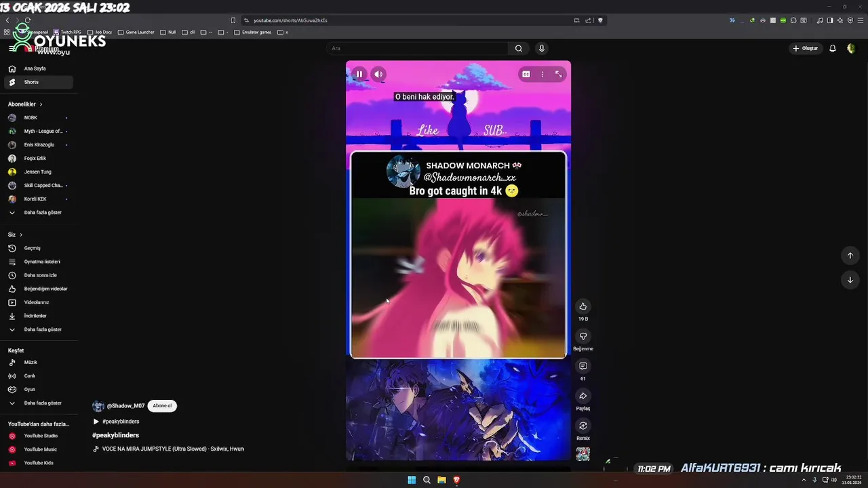Open the NOBK subscription channel

[39, 118]
